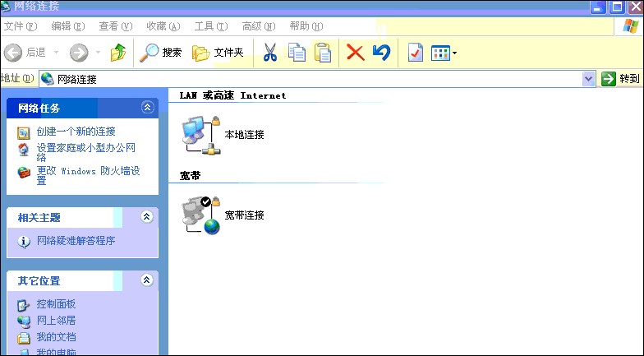644x356 pixels.
Task: Click the Copy toolbar icon
Action: click(x=297, y=53)
